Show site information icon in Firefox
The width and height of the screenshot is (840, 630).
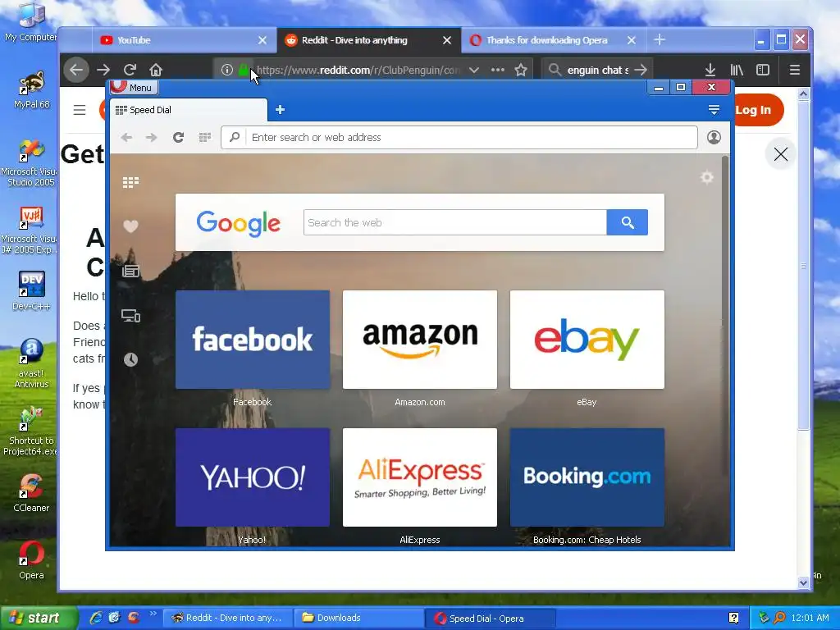tap(226, 70)
